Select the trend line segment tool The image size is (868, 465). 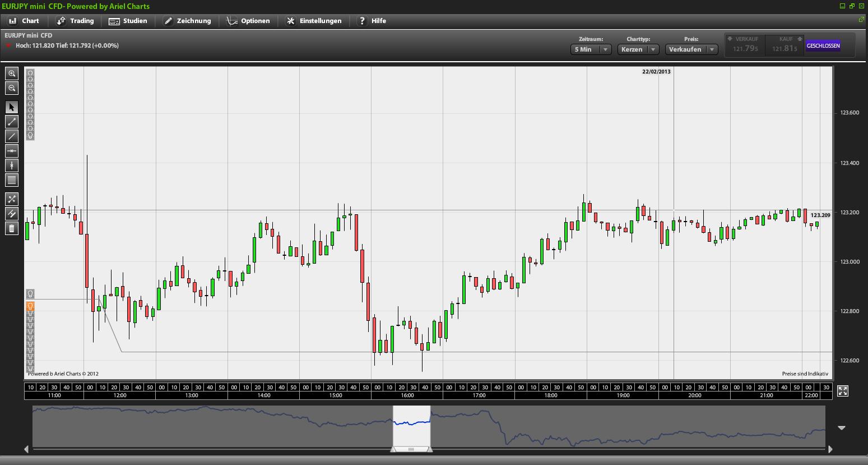pyautogui.click(x=12, y=122)
